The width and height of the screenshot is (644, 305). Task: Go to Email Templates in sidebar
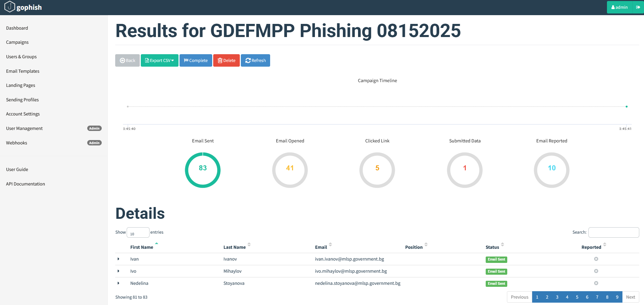[23, 71]
